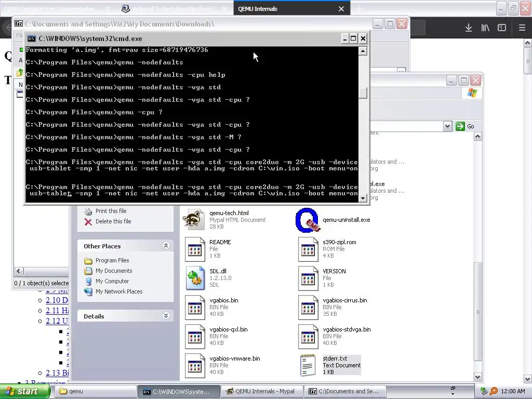532x399 pixels.
Task: Select the stderr.txt notepad icon
Action: (308, 365)
